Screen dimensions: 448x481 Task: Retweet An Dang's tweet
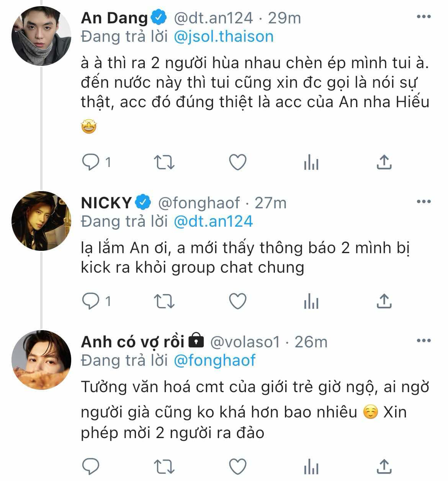tap(164, 163)
